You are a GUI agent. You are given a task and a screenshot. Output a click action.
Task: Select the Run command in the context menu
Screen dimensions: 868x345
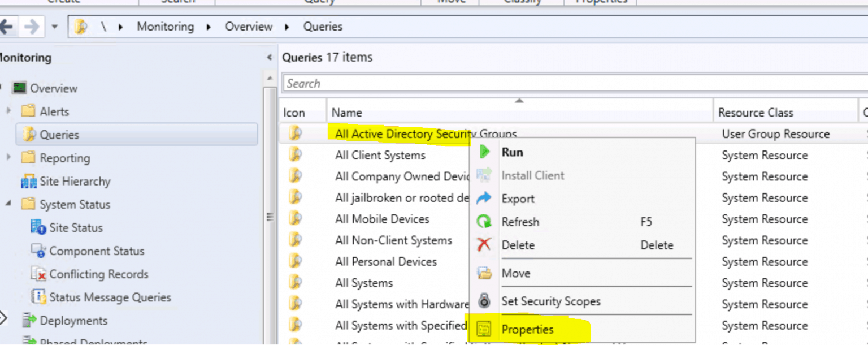(512, 152)
